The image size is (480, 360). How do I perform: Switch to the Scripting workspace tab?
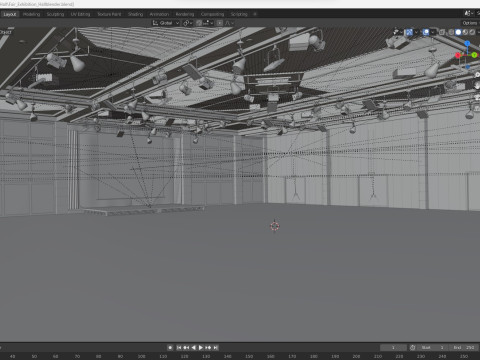[x=239, y=14]
